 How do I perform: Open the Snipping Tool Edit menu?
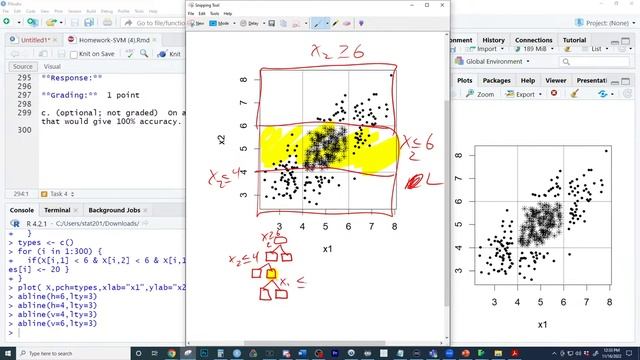tap(202, 13)
